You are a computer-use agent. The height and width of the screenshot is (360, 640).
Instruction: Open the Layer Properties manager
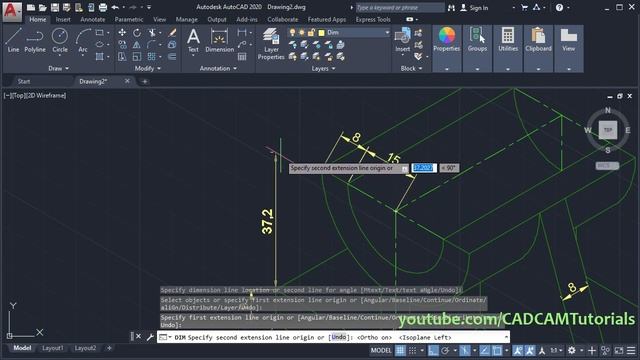pos(271,44)
